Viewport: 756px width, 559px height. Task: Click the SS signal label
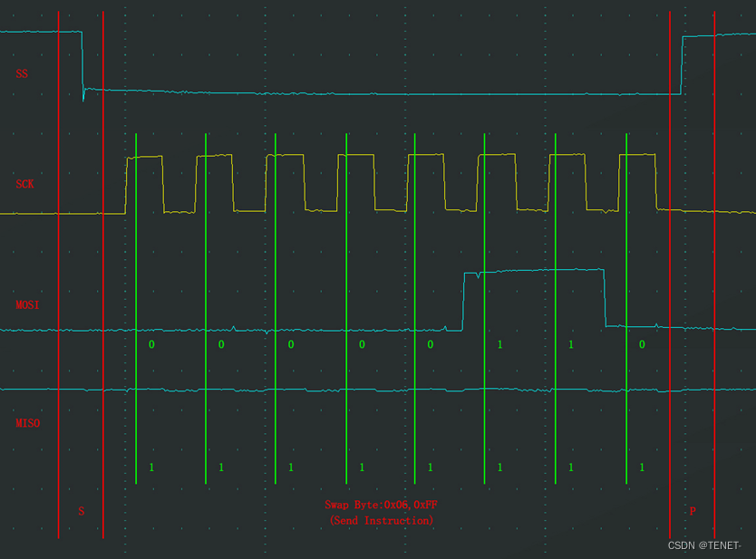[x=22, y=73]
